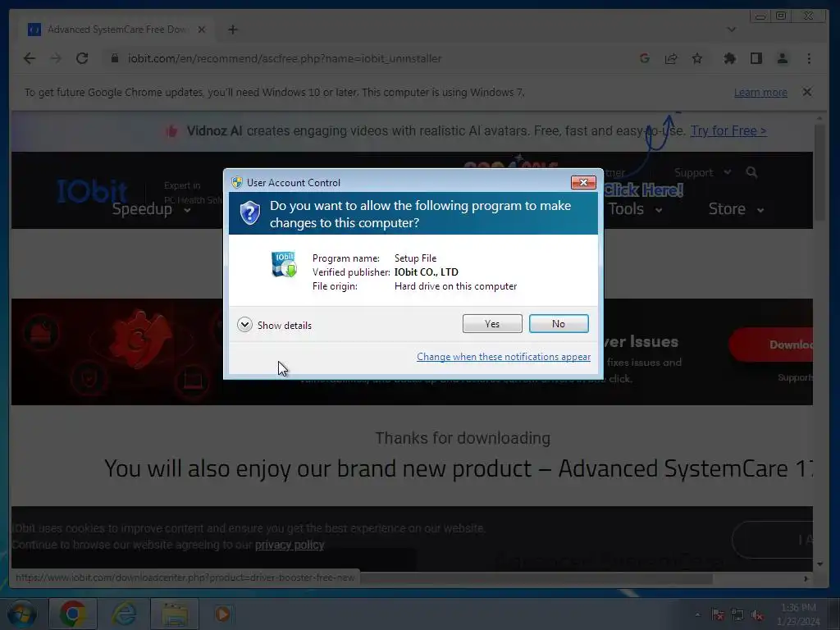Show hidden tray icons arrow

click(697, 614)
